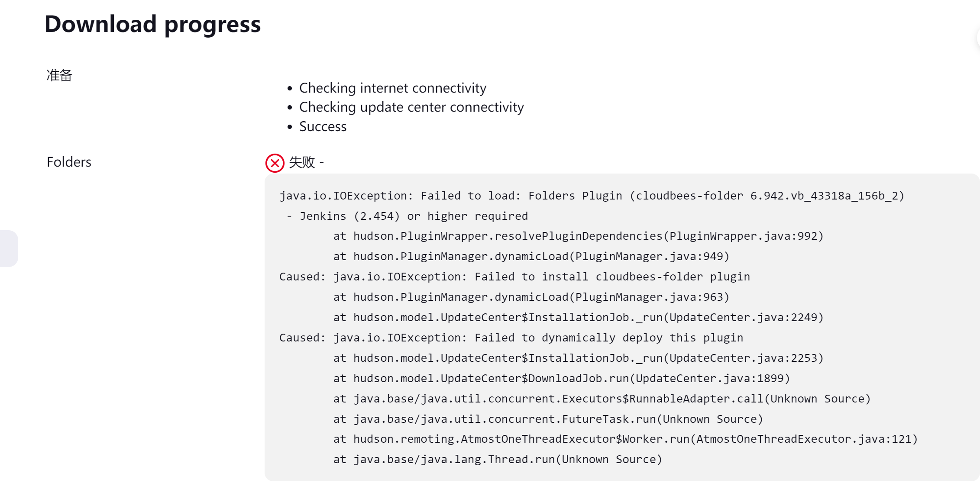Click the PluginManager.java:949 stack line
Image resolution: width=980 pixels, height=483 pixels.
click(531, 256)
